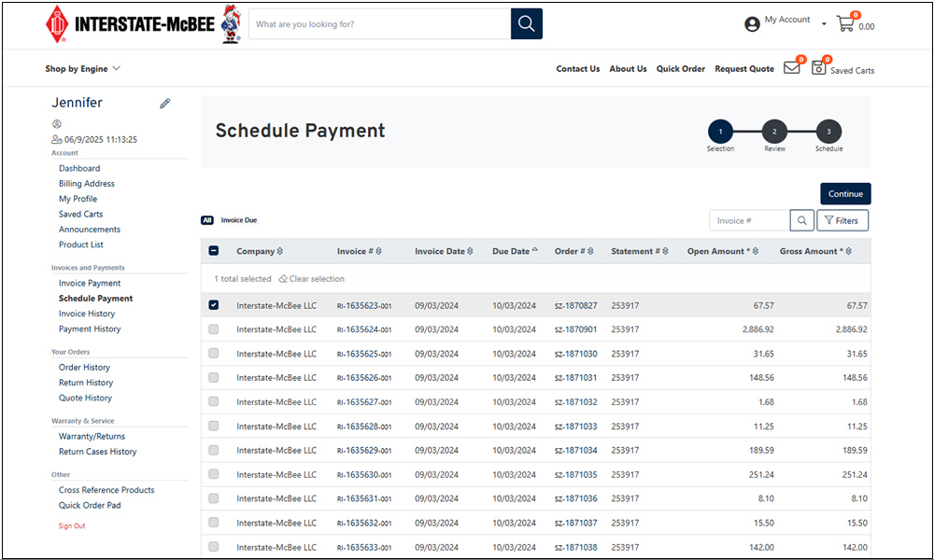Check invoice RI-1635629-001 checkbox
The height and width of the screenshot is (560, 934).
tap(214, 450)
